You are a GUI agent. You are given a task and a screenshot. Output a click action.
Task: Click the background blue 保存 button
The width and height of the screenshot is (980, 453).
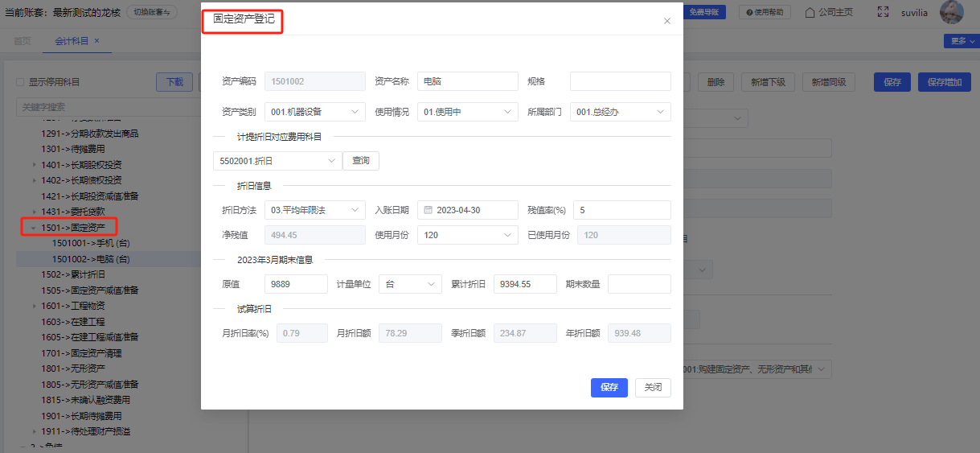click(892, 82)
